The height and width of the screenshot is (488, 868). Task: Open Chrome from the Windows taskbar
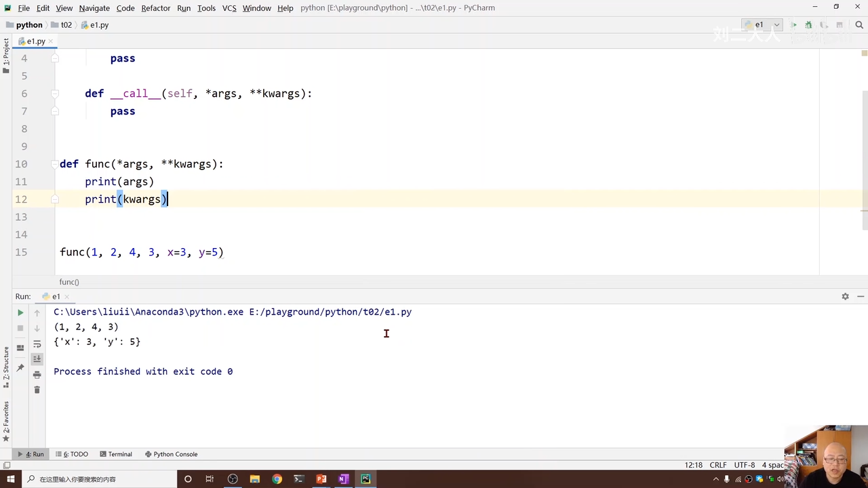(x=277, y=479)
